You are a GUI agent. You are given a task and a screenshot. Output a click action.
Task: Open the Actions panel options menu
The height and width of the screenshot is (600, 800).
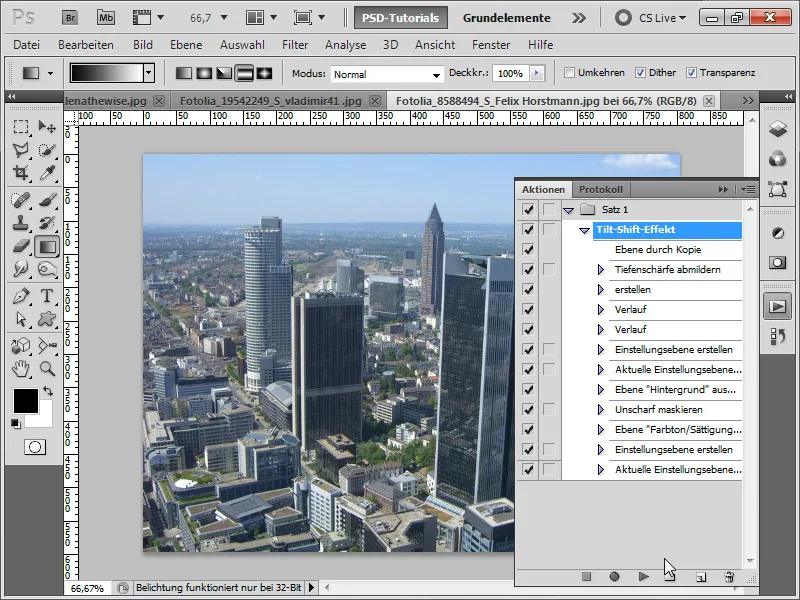pyautogui.click(x=748, y=189)
